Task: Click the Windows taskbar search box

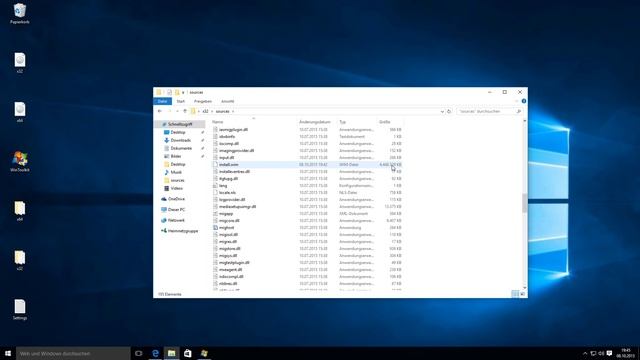Action: (73, 353)
